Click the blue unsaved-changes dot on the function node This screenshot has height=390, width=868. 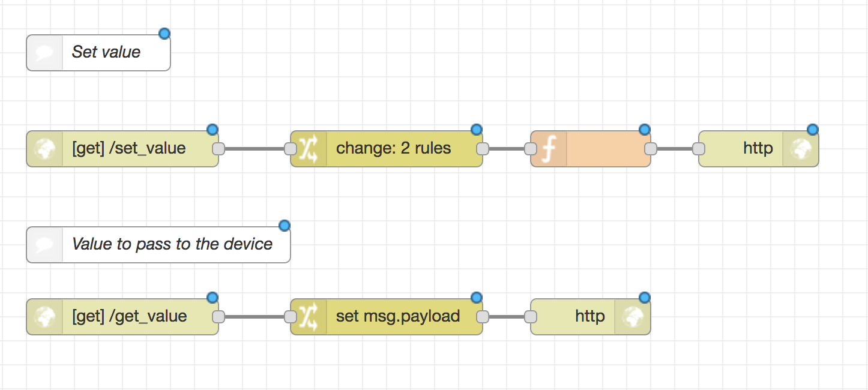pos(644,129)
